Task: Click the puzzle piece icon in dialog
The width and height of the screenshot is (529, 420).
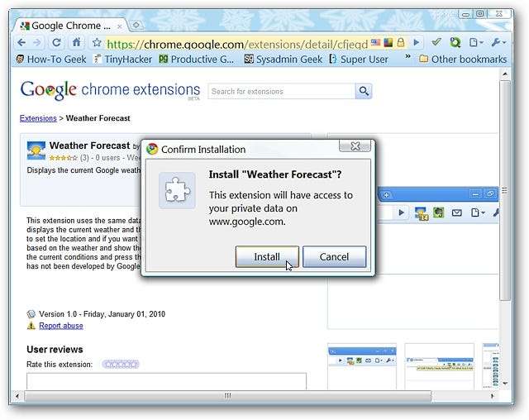Action: [178, 190]
